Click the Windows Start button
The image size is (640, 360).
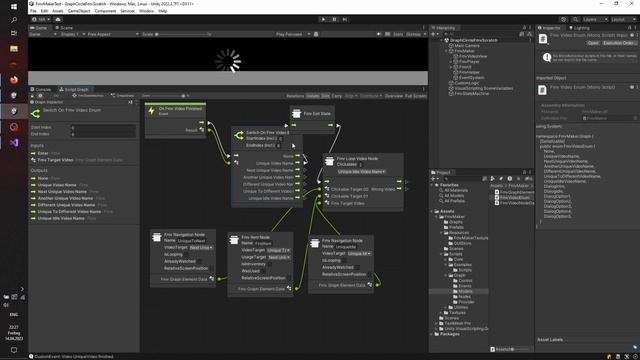(14, 7)
